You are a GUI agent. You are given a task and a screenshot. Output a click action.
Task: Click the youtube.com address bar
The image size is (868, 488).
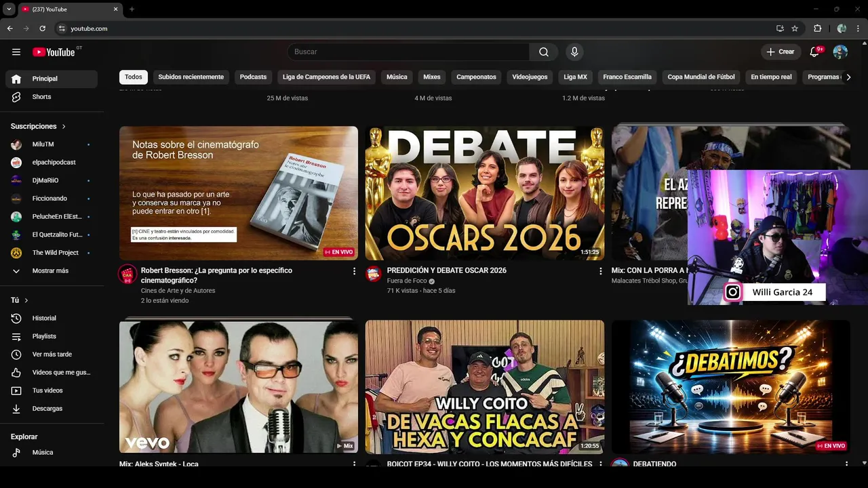coord(414,28)
